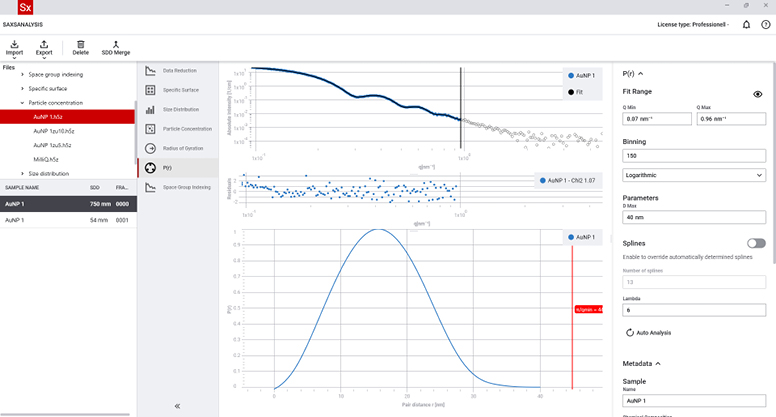Select the MilliQ.h5z file

tap(46, 159)
